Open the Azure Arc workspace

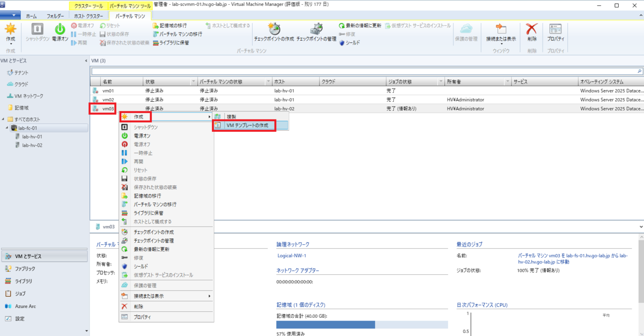[44, 306]
